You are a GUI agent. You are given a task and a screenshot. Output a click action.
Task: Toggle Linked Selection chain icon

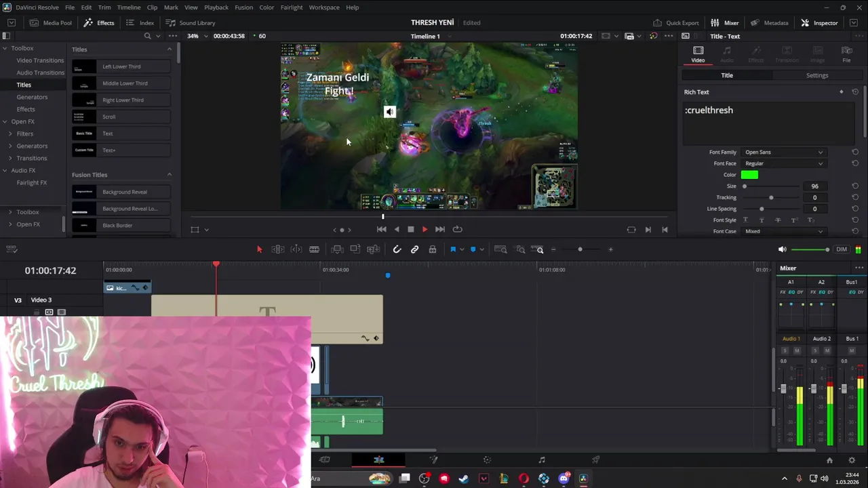click(415, 249)
